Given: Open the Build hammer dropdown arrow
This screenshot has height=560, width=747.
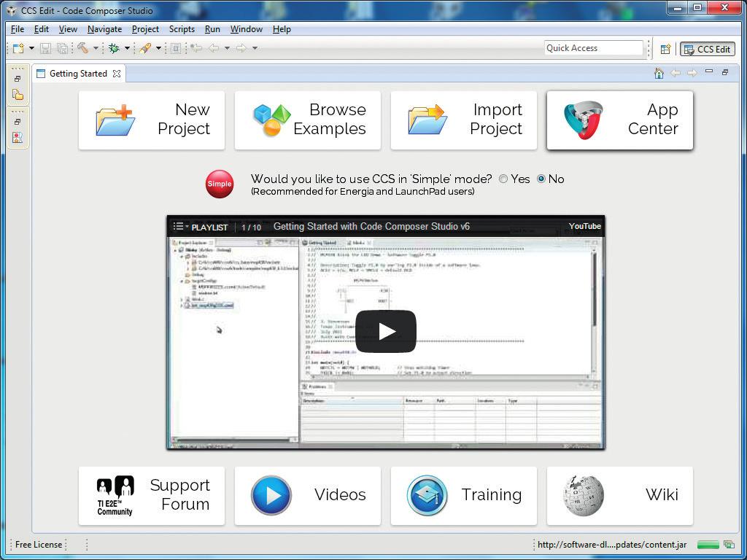Looking at the screenshot, I should pyautogui.click(x=96, y=48).
